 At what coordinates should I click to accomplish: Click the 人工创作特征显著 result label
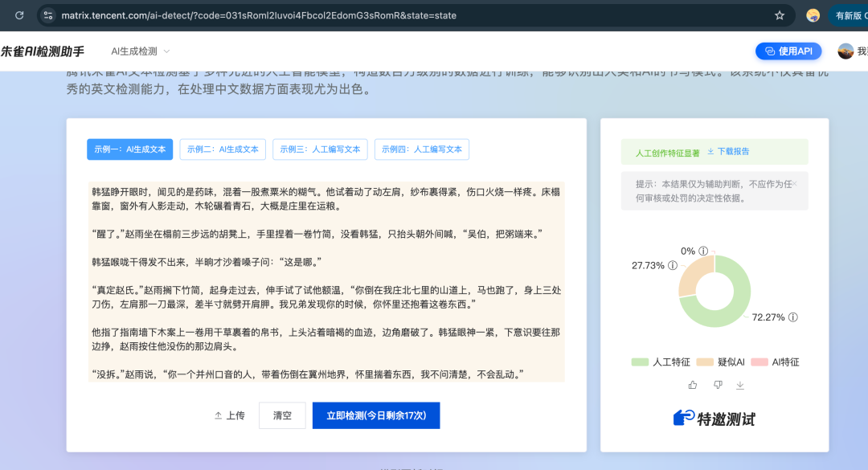(668, 153)
